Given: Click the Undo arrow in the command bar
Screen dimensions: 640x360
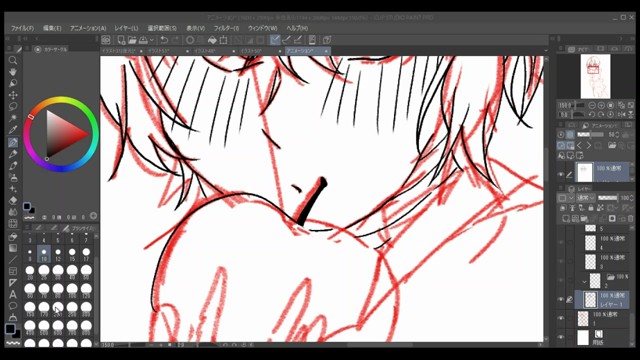Looking at the screenshot, I should pyautogui.click(x=164, y=40).
